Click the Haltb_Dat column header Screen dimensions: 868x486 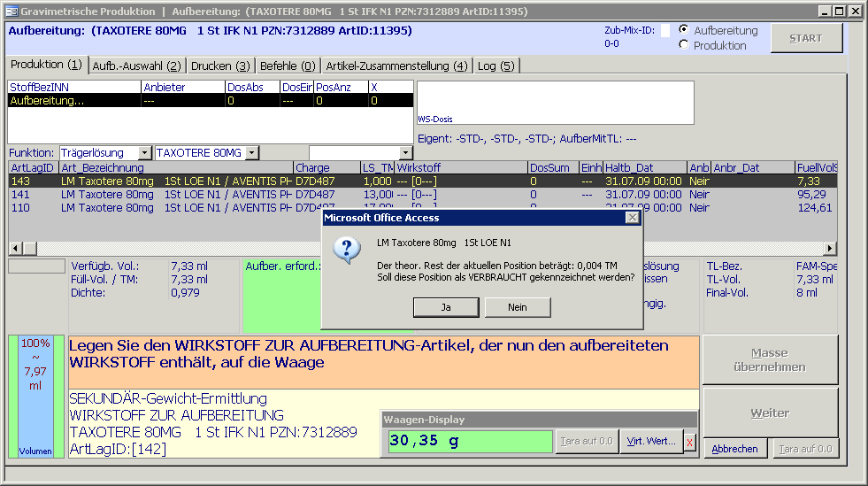(645, 167)
